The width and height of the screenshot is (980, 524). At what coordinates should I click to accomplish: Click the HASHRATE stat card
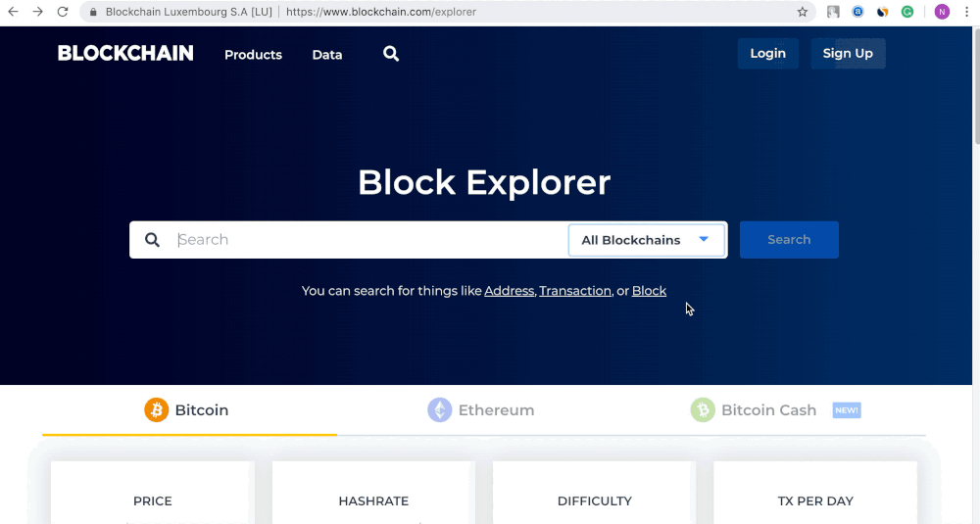(x=373, y=493)
